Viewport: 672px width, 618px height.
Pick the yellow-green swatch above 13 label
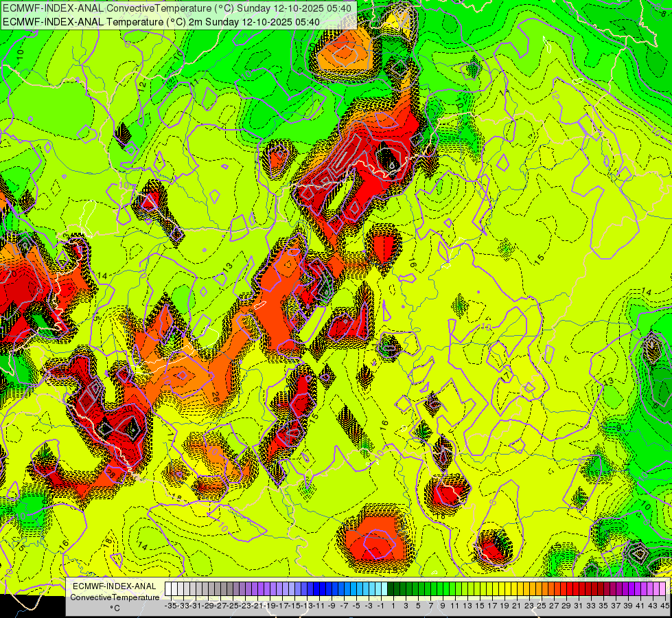[x=465, y=588]
